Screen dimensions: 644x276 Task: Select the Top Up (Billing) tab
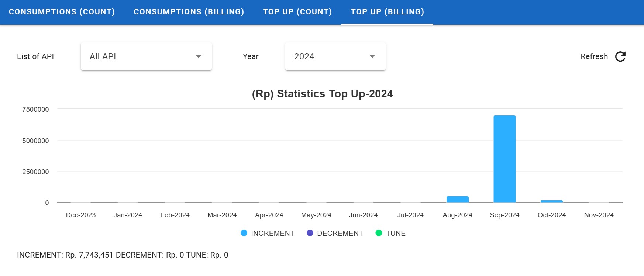click(x=387, y=12)
